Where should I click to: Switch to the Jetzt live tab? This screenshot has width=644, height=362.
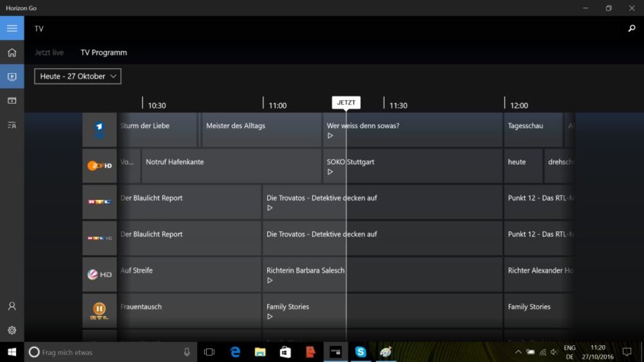coord(49,53)
